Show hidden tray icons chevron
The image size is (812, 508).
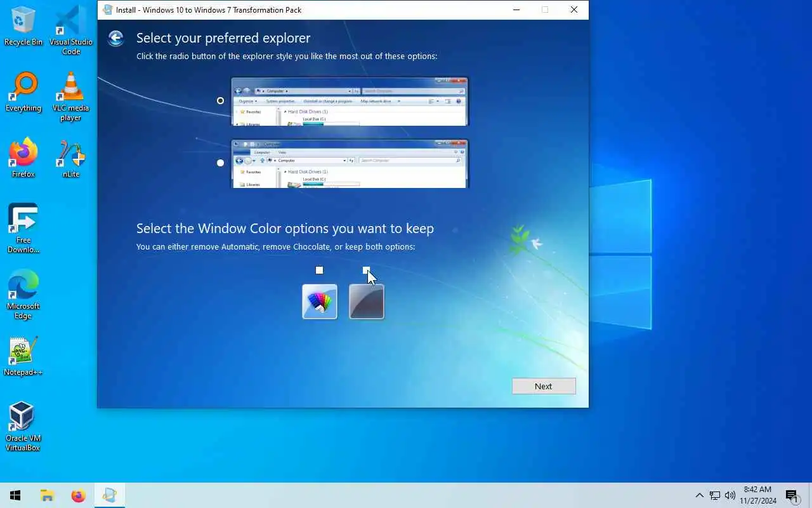coord(699,495)
